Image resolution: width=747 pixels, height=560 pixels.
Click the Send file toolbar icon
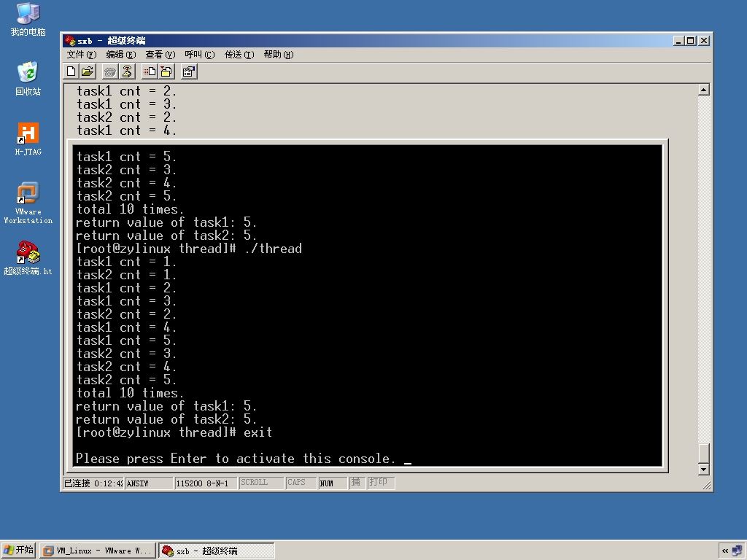[x=150, y=72]
